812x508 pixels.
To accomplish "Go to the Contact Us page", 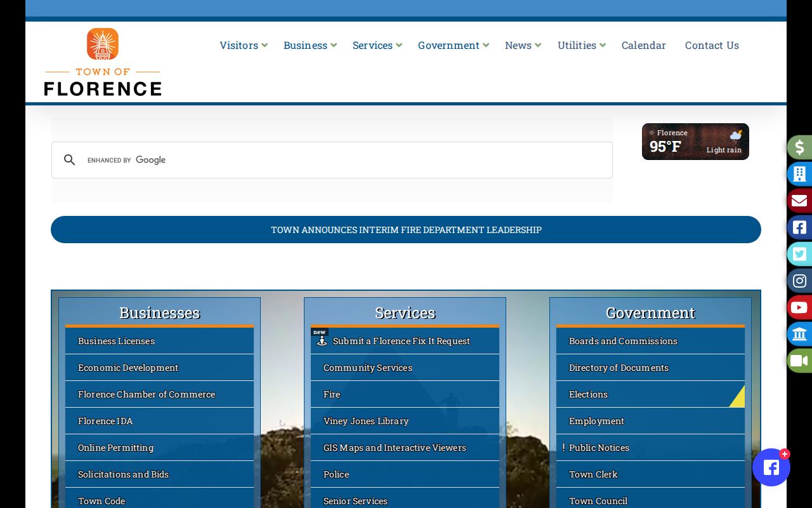I will (712, 45).
